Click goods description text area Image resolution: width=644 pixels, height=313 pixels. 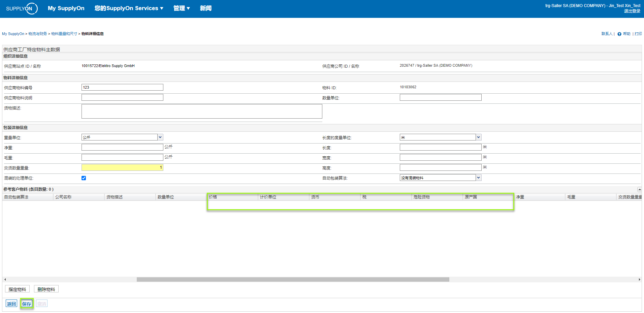pyautogui.click(x=202, y=111)
